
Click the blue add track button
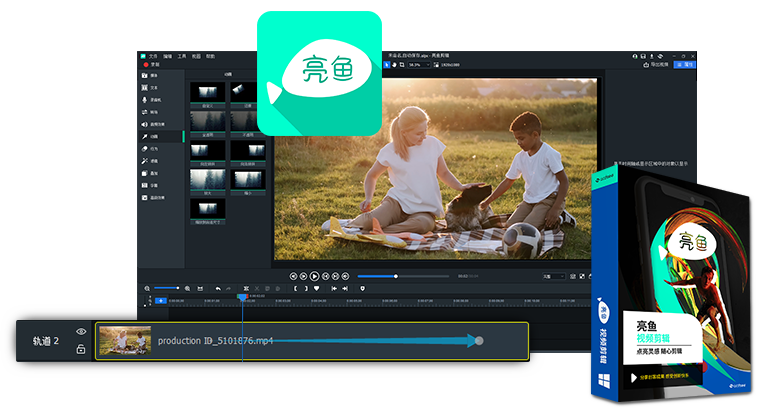click(x=161, y=300)
